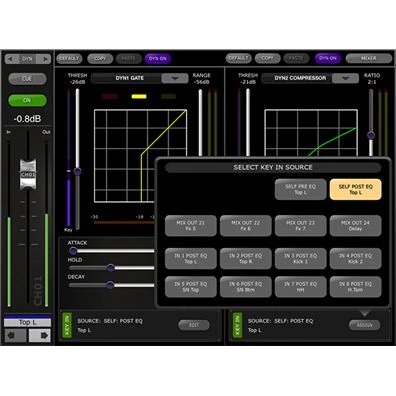Image resolution: width=396 pixels, height=396 pixels.
Task: Pick IN 4 POST EQ Kick 2
Action: pos(355,259)
